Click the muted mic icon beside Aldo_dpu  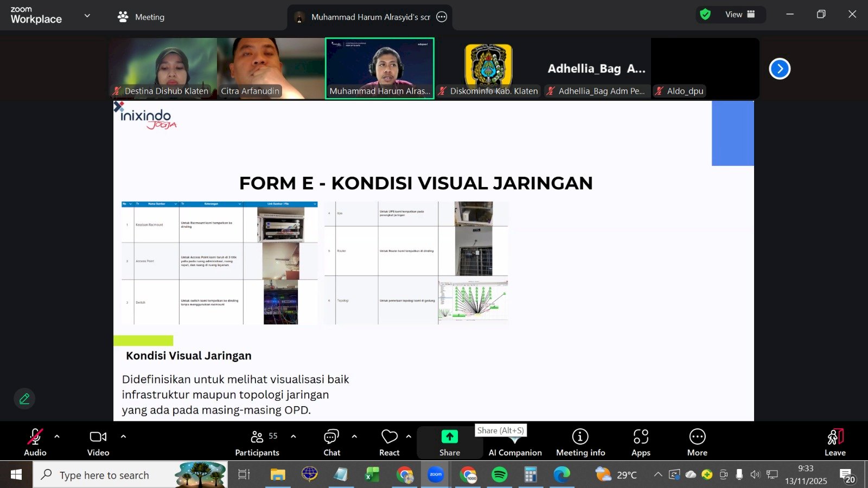(660, 91)
